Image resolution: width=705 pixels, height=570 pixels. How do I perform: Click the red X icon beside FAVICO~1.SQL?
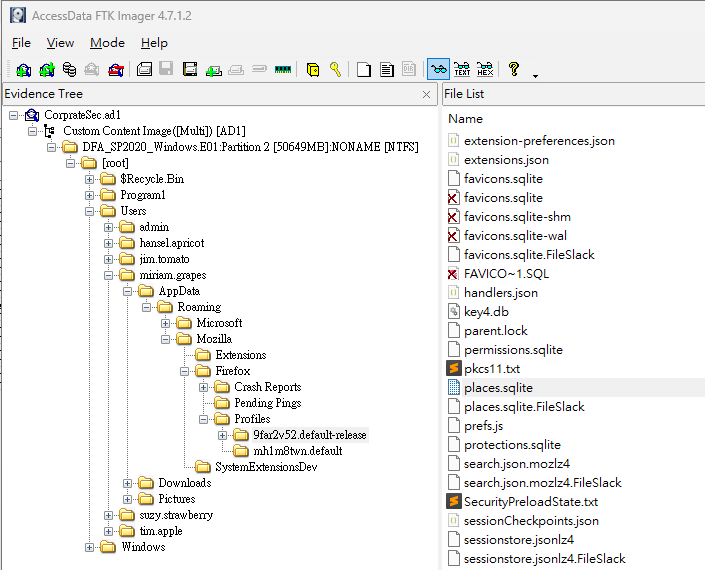pos(453,274)
